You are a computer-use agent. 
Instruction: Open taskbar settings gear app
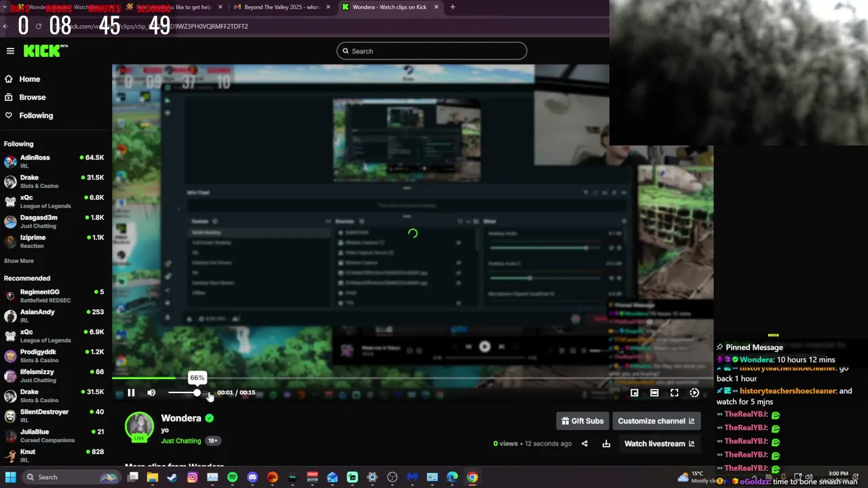372,477
